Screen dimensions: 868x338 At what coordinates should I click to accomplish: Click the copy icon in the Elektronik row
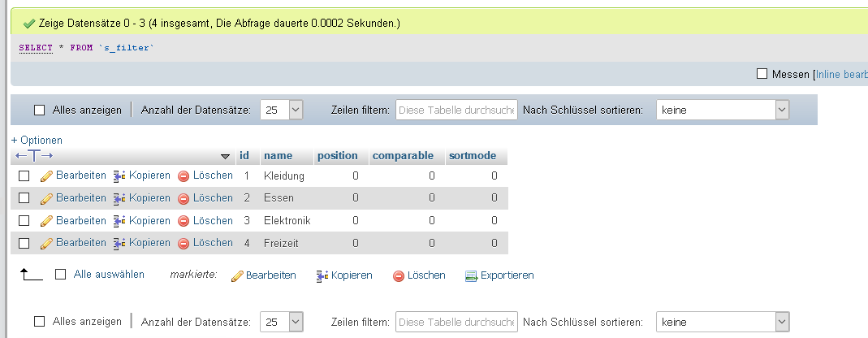tap(119, 221)
